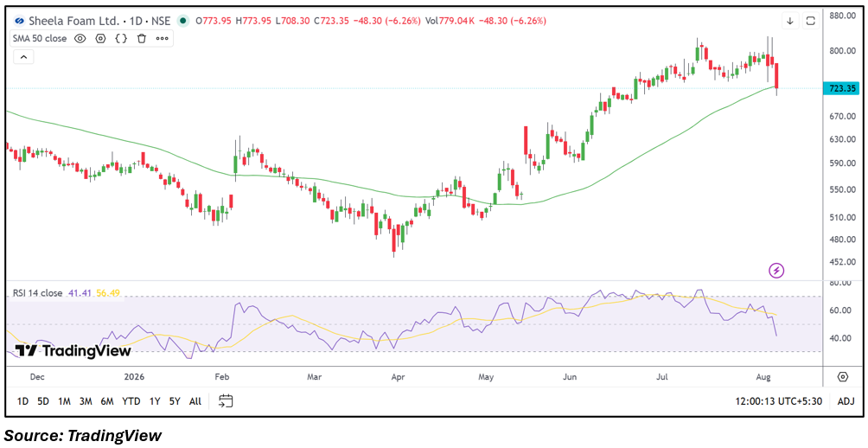This screenshot has height=448, width=868.
Task: Open SMA 50 indicator settings
Action: coord(101,38)
